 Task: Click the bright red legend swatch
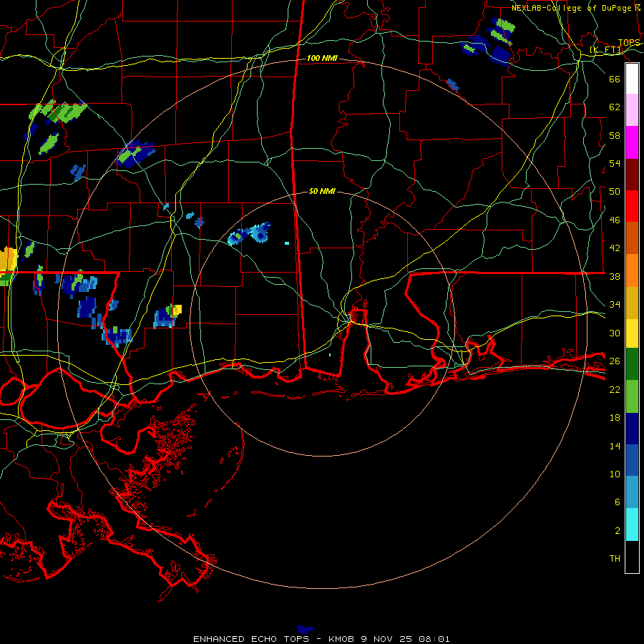pyautogui.click(x=632, y=206)
